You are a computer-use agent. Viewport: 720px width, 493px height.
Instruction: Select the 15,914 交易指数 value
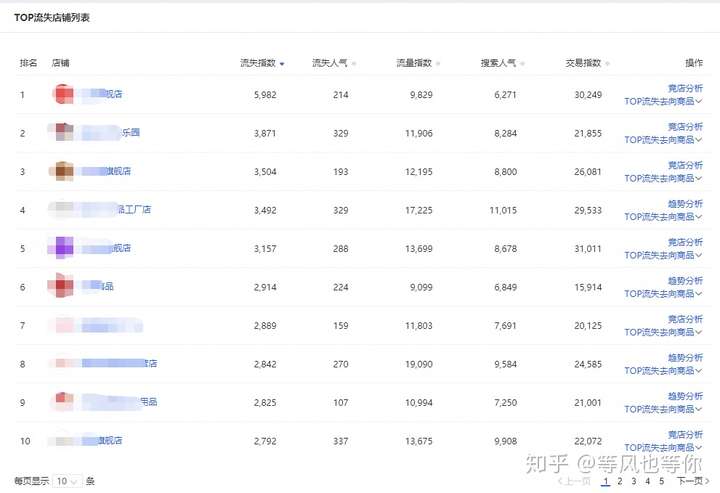pos(588,287)
